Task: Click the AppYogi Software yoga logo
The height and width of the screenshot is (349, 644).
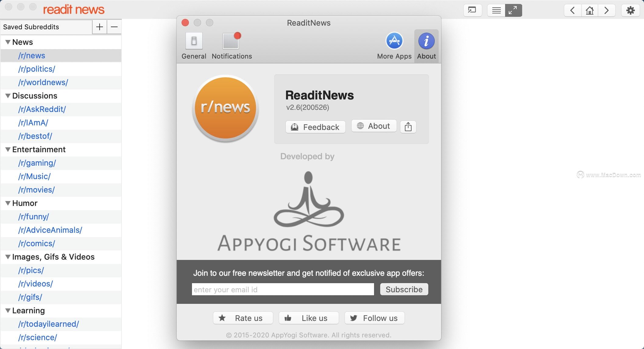Action: tap(309, 211)
